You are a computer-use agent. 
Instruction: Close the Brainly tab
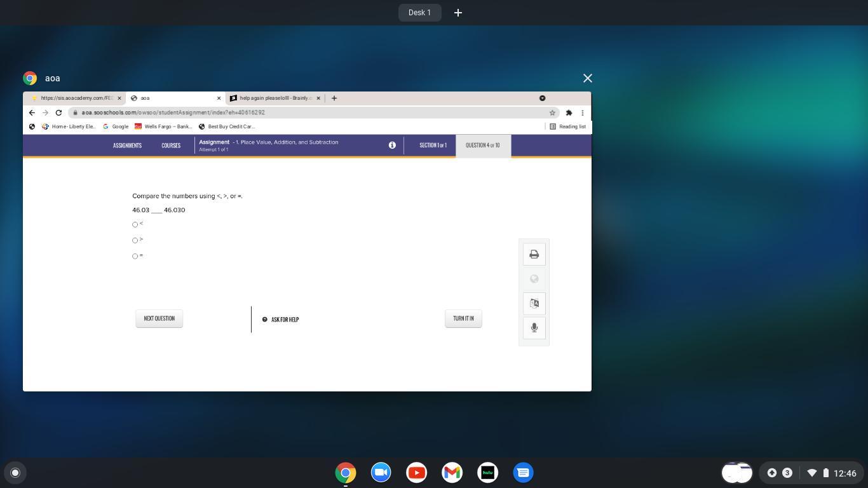[318, 98]
